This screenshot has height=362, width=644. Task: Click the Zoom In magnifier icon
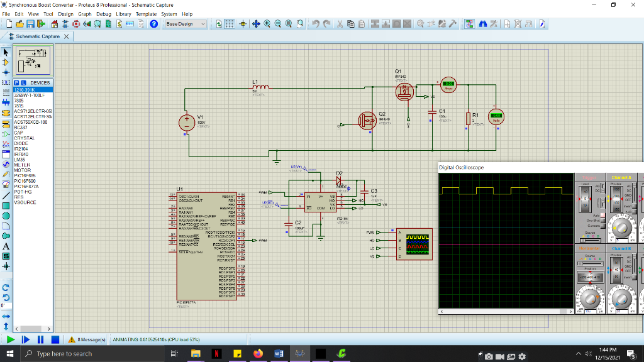click(x=267, y=24)
